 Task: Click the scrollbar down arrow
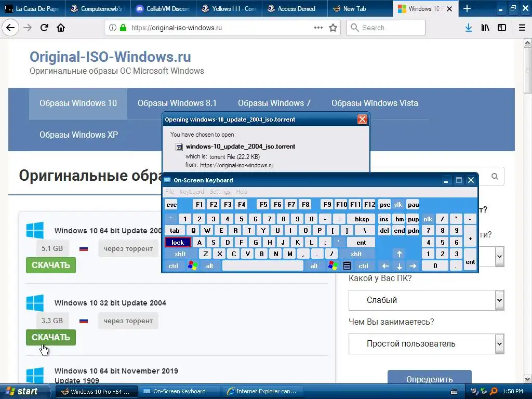tap(528, 379)
